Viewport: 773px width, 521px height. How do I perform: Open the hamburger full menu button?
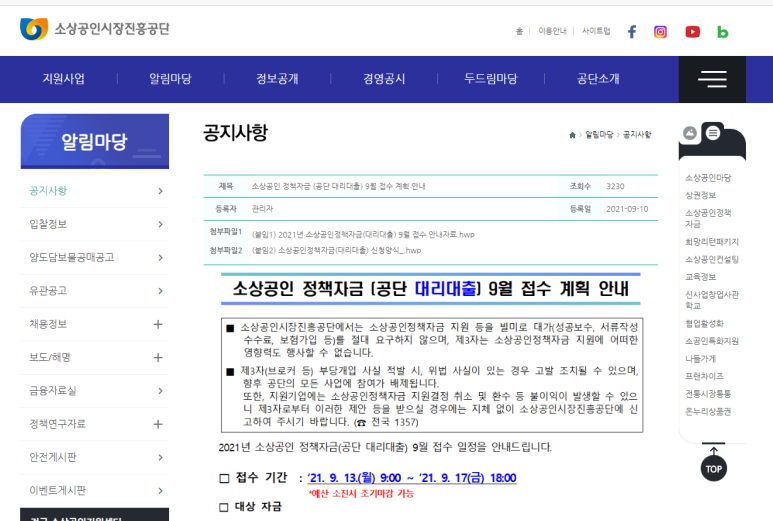point(712,79)
